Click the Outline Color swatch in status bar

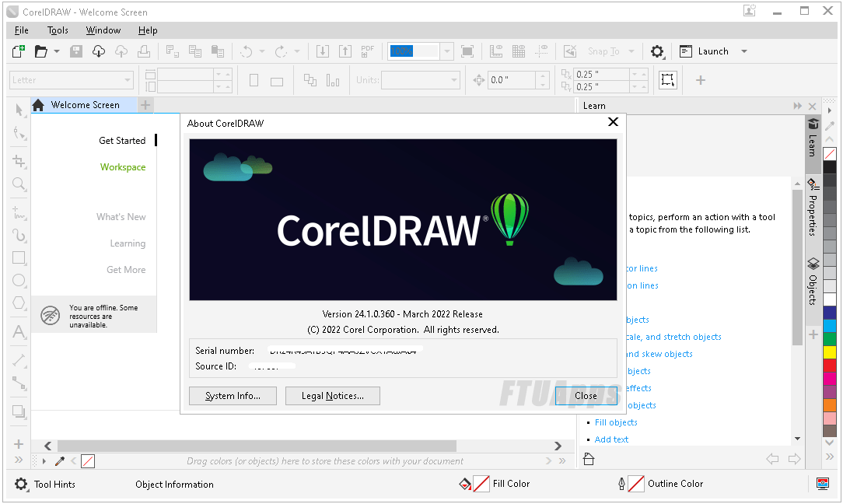(x=636, y=484)
